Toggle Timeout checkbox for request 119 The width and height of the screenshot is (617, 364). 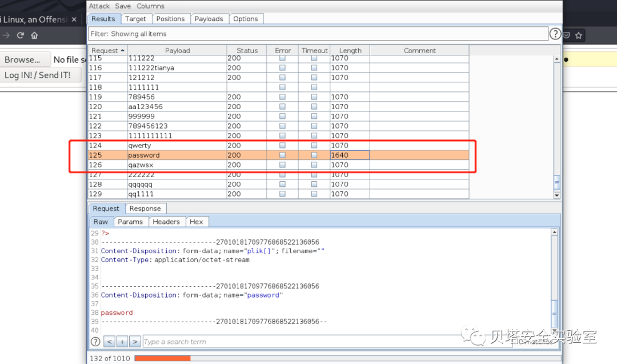click(314, 97)
